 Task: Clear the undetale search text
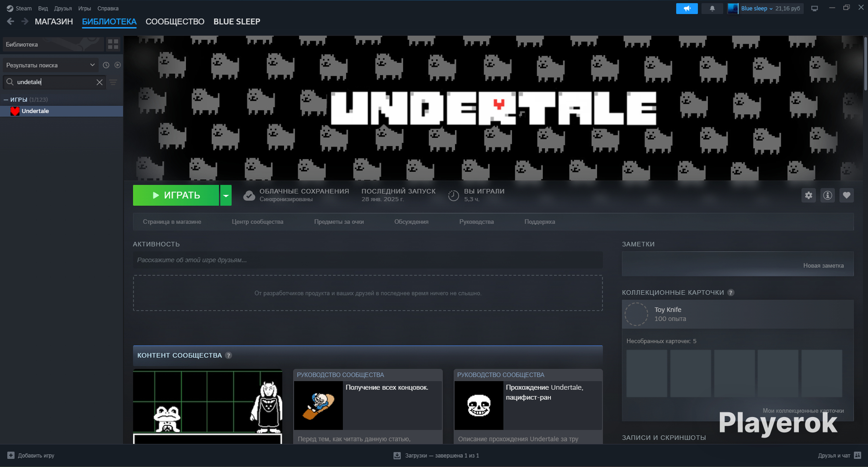click(x=100, y=82)
